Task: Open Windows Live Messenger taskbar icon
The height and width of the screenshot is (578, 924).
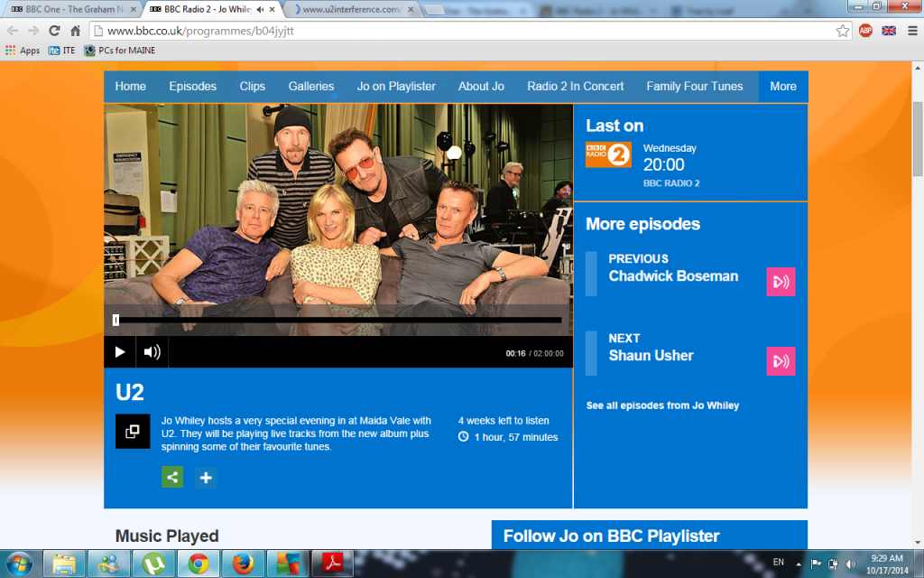Action: tap(109, 564)
